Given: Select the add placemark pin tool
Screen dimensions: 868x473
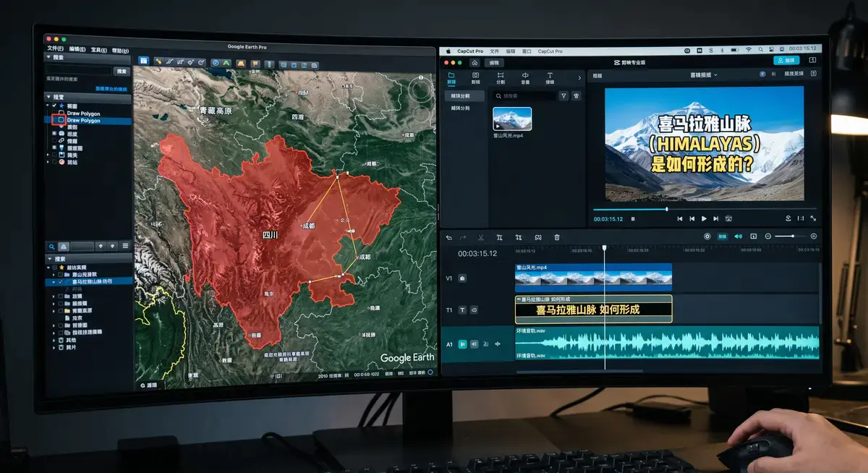Looking at the screenshot, I should [158, 62].
